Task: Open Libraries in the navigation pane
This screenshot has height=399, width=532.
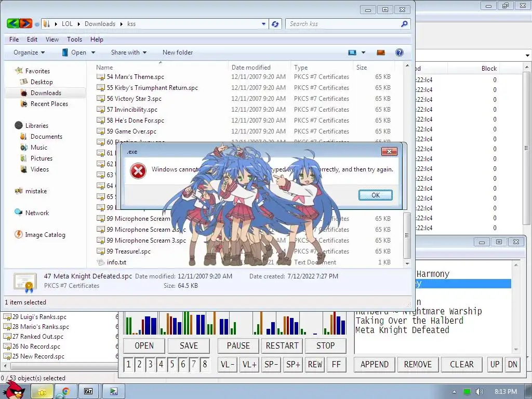Action: (x=37, y=126)
